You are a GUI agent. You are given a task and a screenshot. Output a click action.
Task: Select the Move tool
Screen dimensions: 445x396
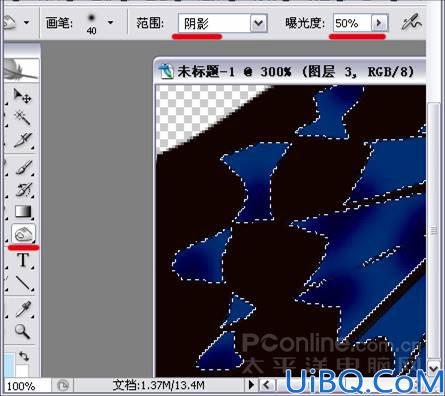(22, 96)
